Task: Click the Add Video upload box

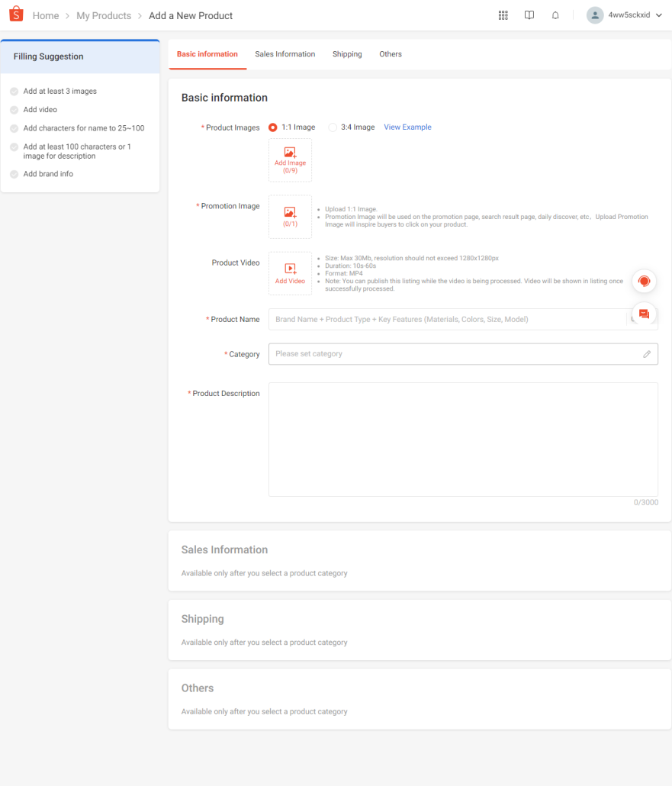Action: tap(290, 273)
